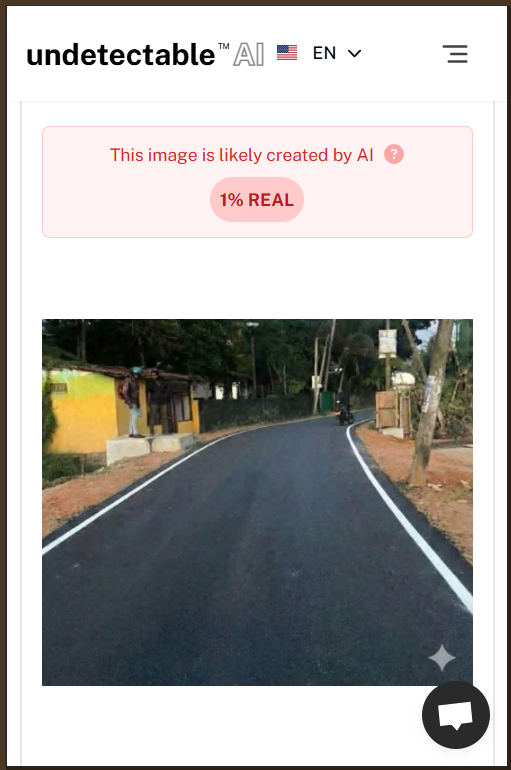The image size is (511, 770).
Task: Select the 'likely created by AI' message
Action: pyautogui.click(x=242, y=155)
